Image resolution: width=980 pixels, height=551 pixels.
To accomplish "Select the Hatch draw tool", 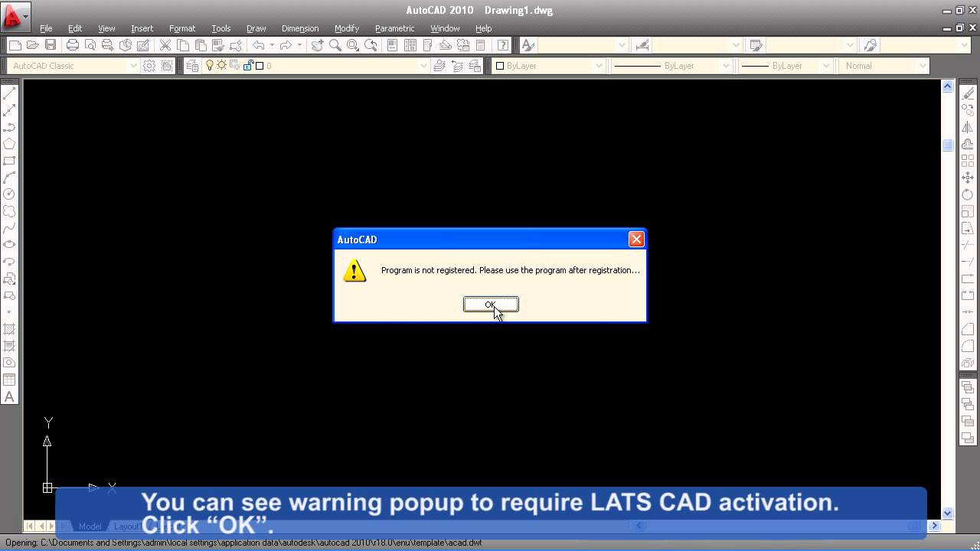I will point(9,329).
